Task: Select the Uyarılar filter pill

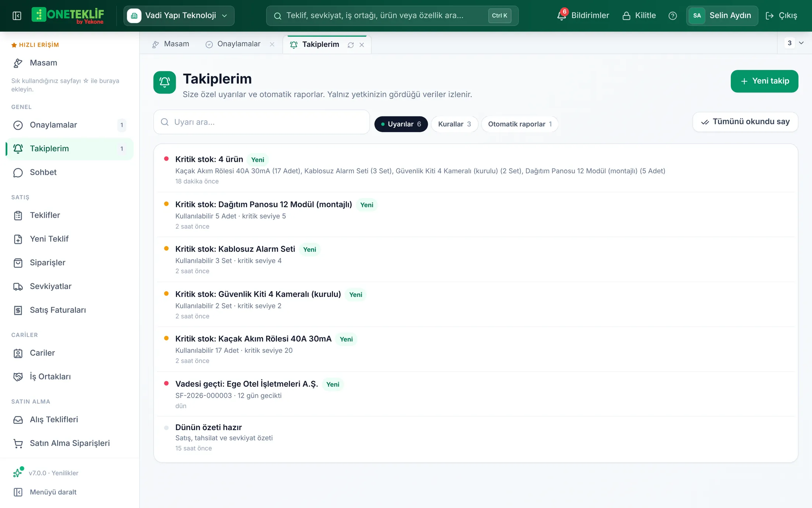Action: click(x=401, y=124)
